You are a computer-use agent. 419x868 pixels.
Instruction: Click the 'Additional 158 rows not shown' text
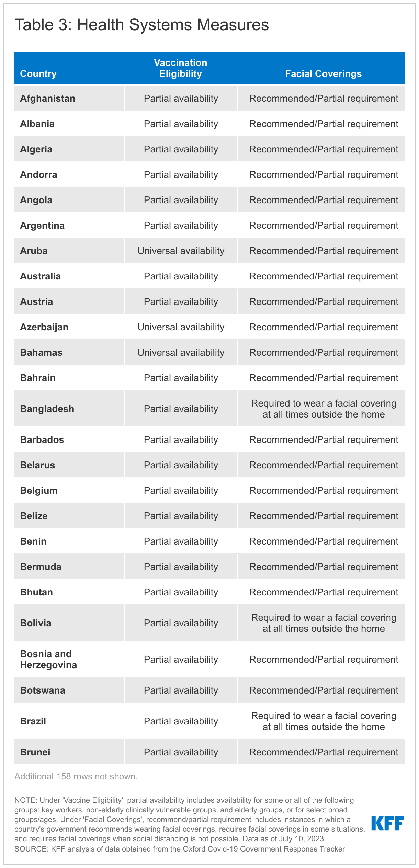click(76, 776)
